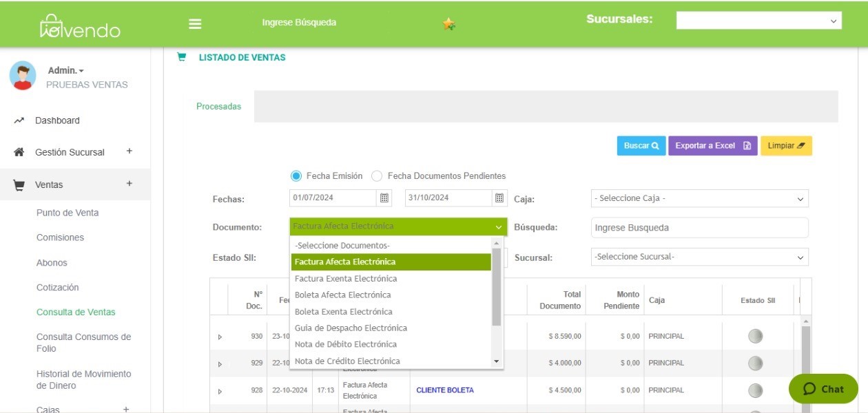
Task: Select the Fecha Emisión radio button
Action: click(x=296, y=176)
